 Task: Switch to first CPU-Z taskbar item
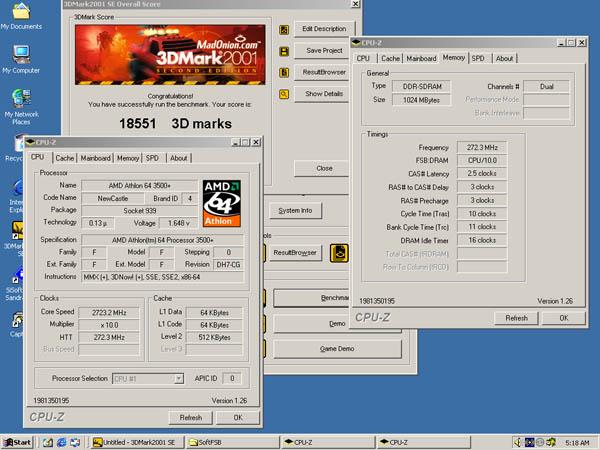click(328, 442)
